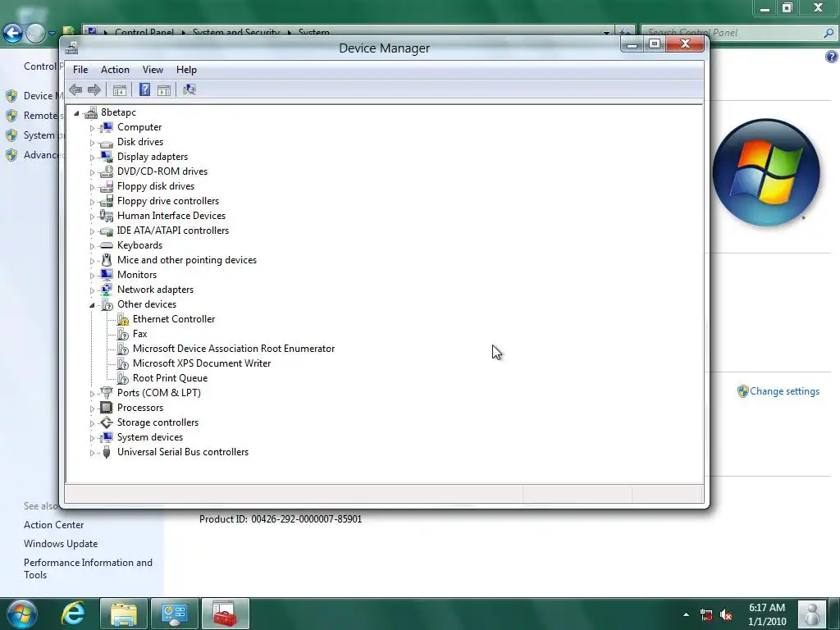The height and width of the screenshot is (630, 840).
Task: Expand the Monitors category
Action: [92, 276]
